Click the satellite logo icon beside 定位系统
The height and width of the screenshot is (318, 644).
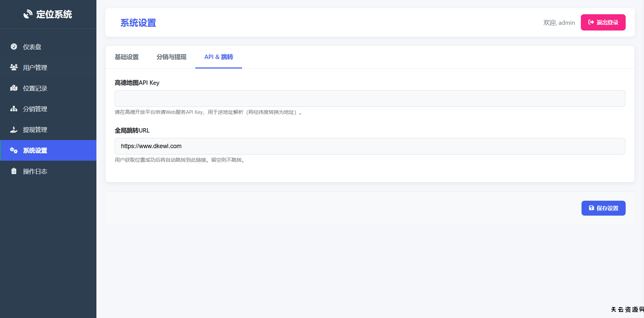click(28, 14)
